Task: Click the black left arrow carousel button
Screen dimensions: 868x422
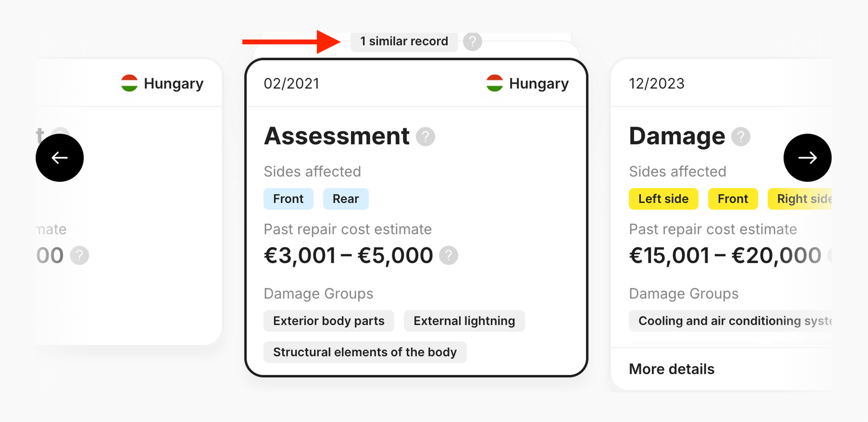Action: tap(60, 157)
